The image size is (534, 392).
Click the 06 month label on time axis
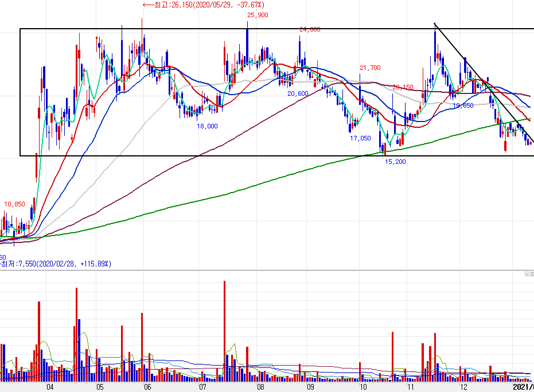[147, 387]
